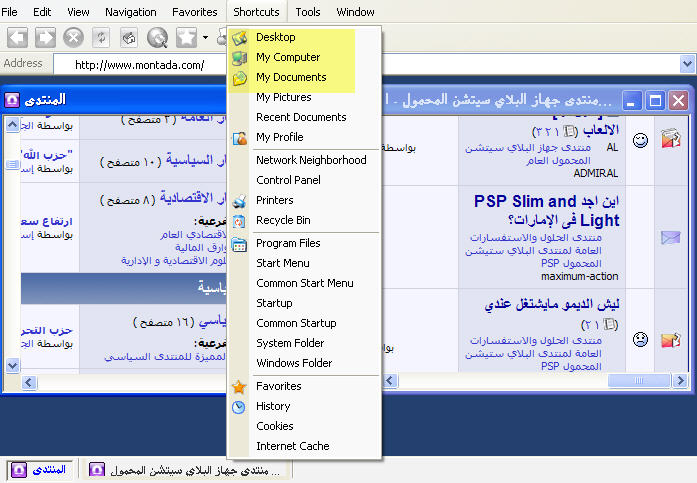Click left arrow of المنتدى horizontal scrollbar
Screen dimensions: 697x483
click(x=29, y=382)
